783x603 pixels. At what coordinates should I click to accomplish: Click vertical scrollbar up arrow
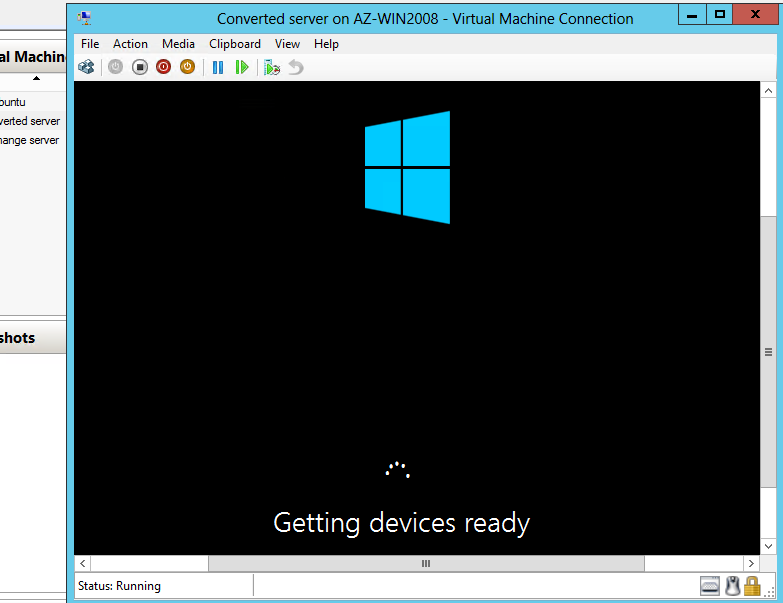coord(768,91)
